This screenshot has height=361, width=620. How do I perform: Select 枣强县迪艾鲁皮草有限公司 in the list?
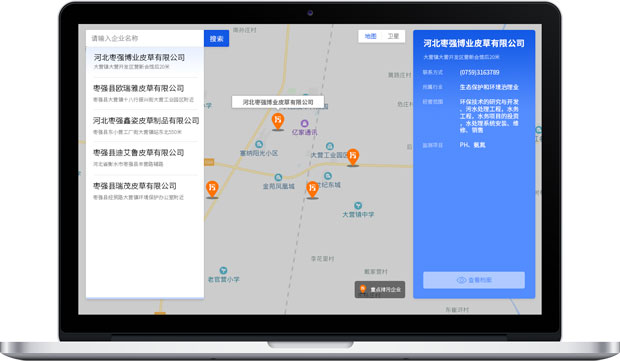(145, 158)
